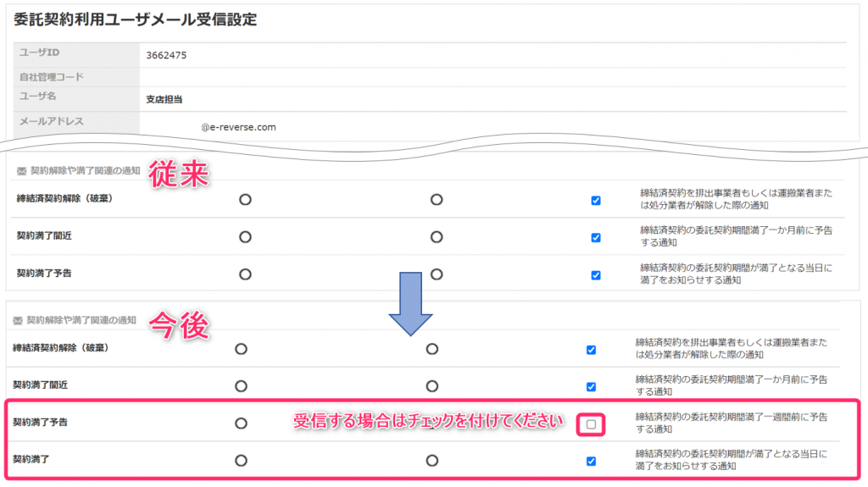Click the 委託契約利用ユーザメール受信設定 page heading
The height and width of the screenshot is (487, 868).
pyautogui.click(x=136, y=19)
